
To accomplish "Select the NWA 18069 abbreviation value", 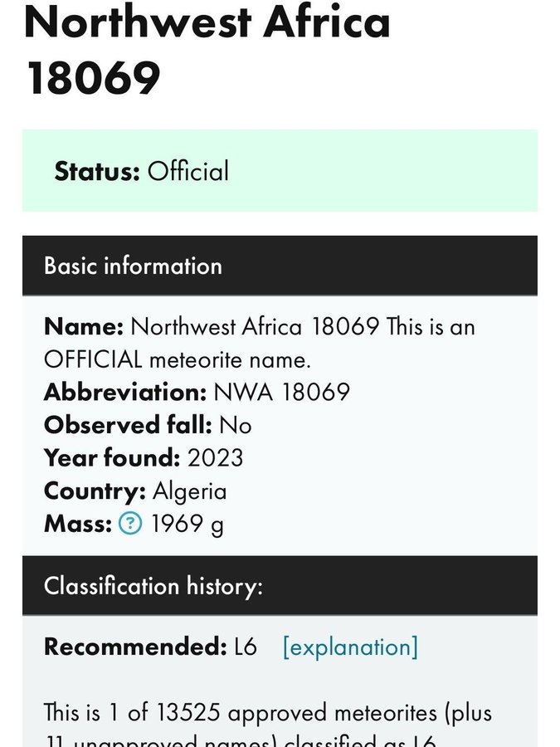I will [x=282, y=392].
